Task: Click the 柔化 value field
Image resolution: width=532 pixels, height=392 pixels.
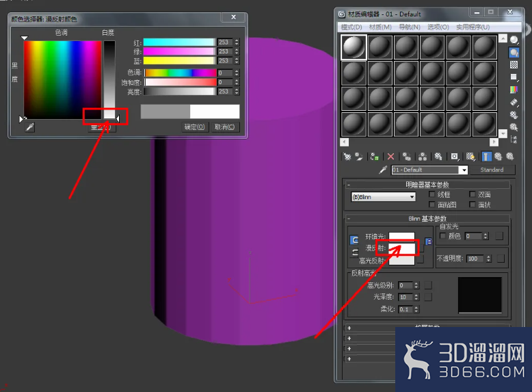Action: 405,309
